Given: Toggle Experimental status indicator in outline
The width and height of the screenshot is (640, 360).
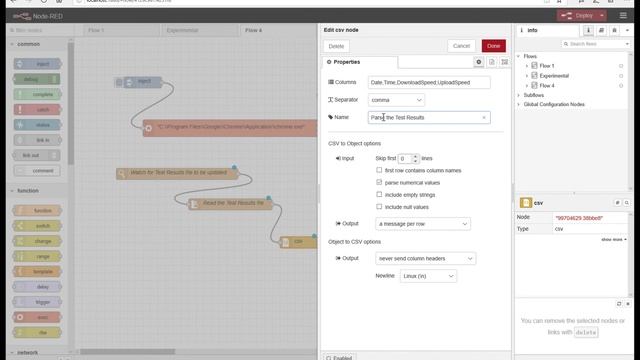Looking at the screenshot, I should tap(621, 76).
